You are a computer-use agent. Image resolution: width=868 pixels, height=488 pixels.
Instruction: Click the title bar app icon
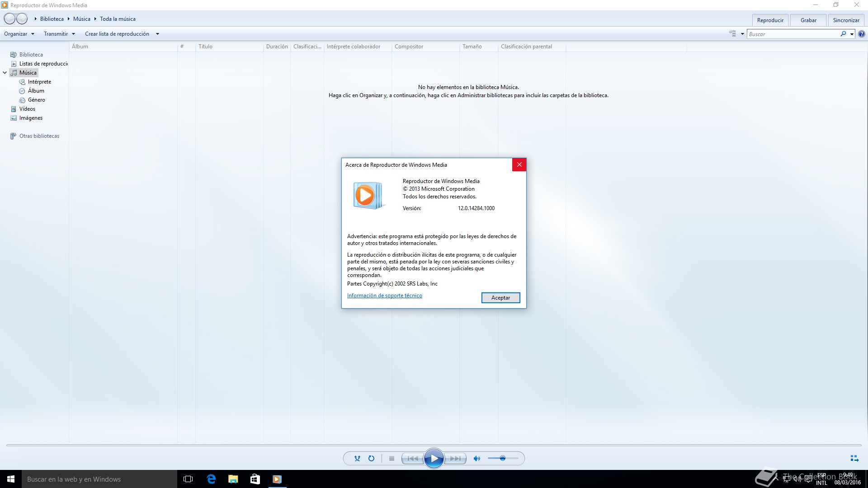(x=5, y=5)
